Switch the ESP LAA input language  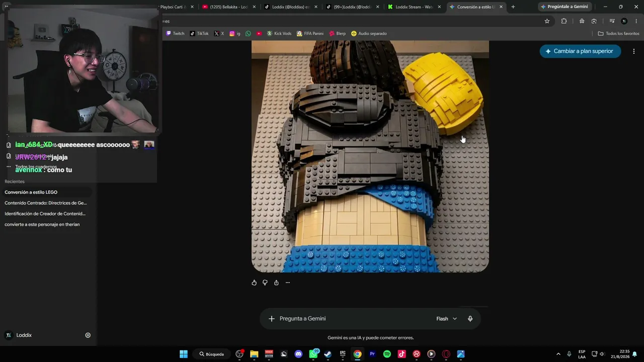[582, 354]
